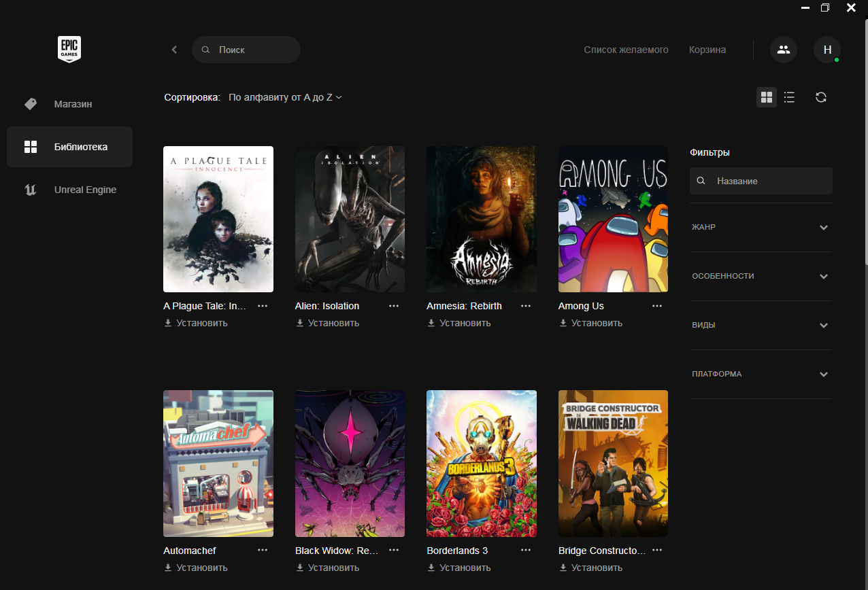Click Установить under Automachef
This screenshot has width=868, height=590.
[x=196, y=568]
